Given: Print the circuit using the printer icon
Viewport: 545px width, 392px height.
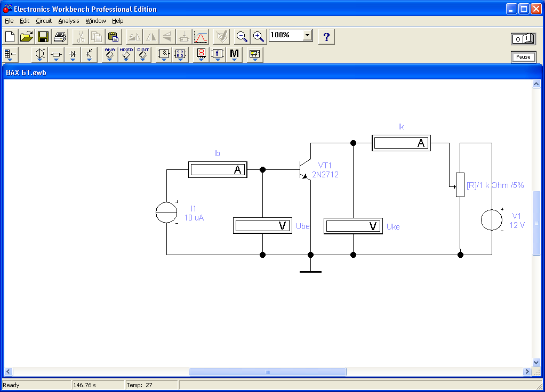Looking at the screenshot, I should (x=60, y=37).
